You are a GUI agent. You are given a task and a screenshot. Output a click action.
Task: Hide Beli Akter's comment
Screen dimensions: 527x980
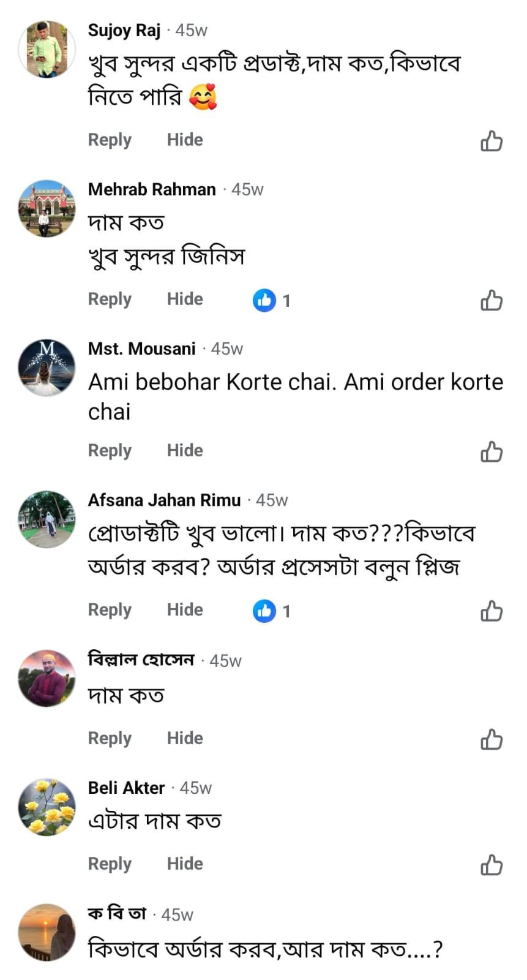[185, 864]
